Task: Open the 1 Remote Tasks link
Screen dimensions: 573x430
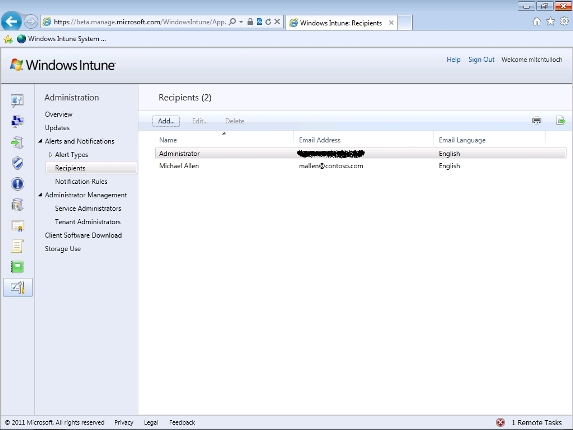Action: (536, 423)
